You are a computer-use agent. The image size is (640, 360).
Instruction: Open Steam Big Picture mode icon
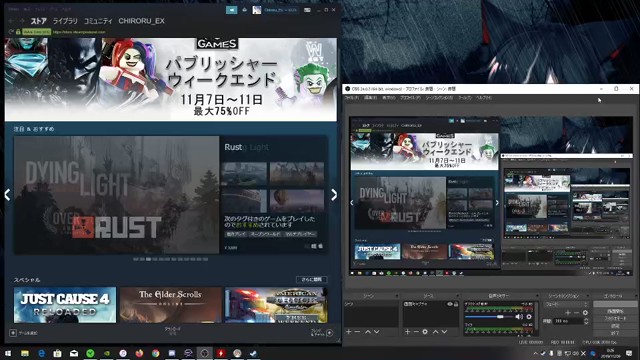(x=307, y=10)
